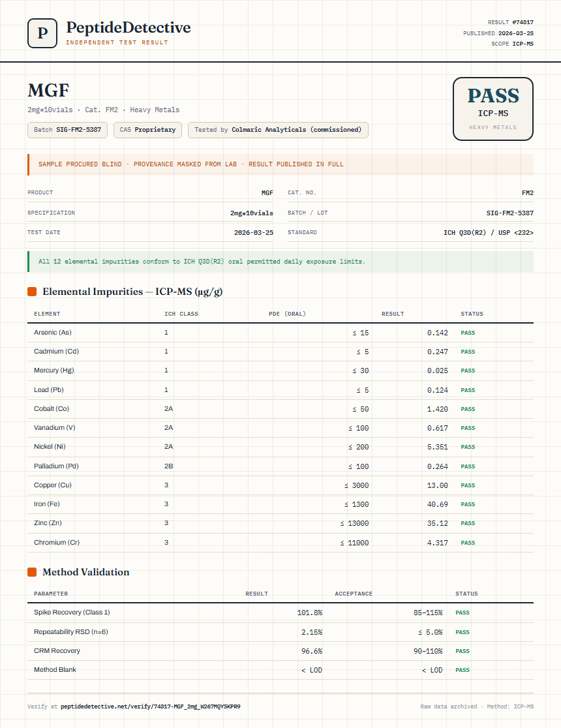The width and height of the screenshot is (561, 728).
Task: Click the Test Date value 2026-03-25
Action: pyautogui.click(x=254, y=233)
